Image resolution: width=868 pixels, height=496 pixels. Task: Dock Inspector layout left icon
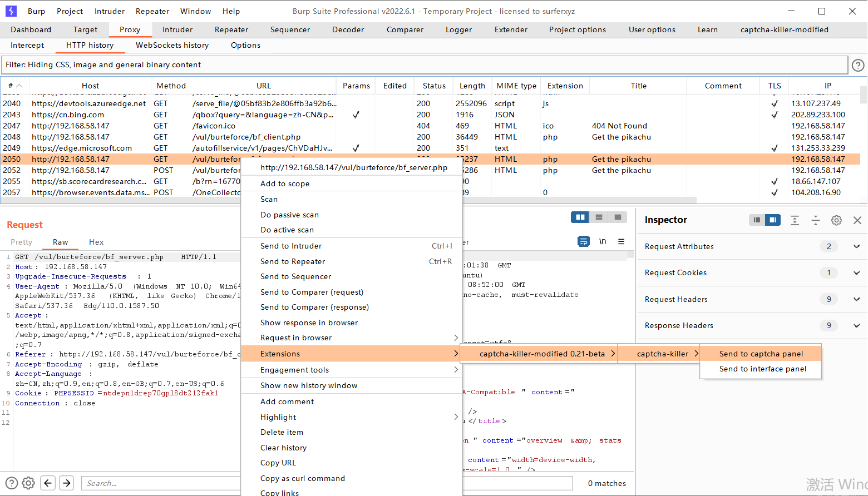[x=757, y=220]
